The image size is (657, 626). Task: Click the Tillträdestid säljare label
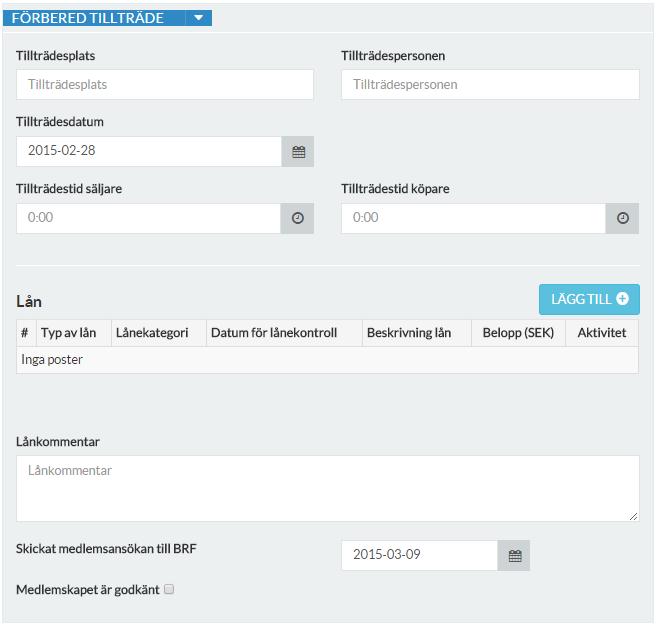[69, 189]
